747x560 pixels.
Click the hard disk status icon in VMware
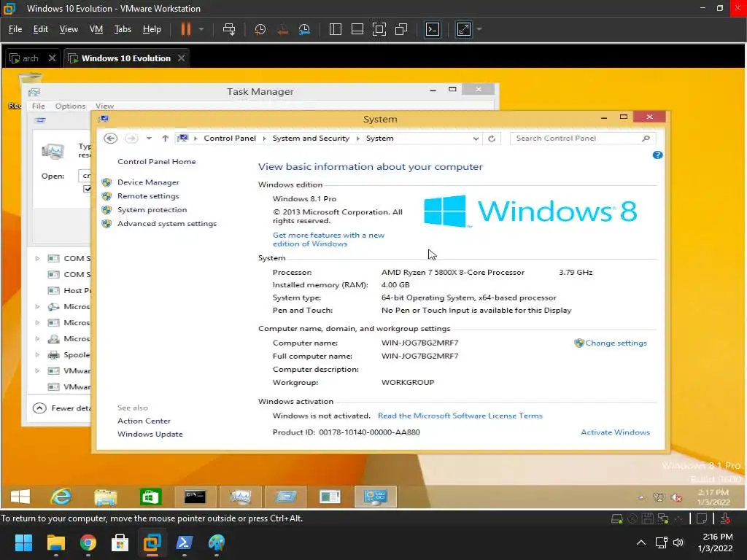(617, 518)
